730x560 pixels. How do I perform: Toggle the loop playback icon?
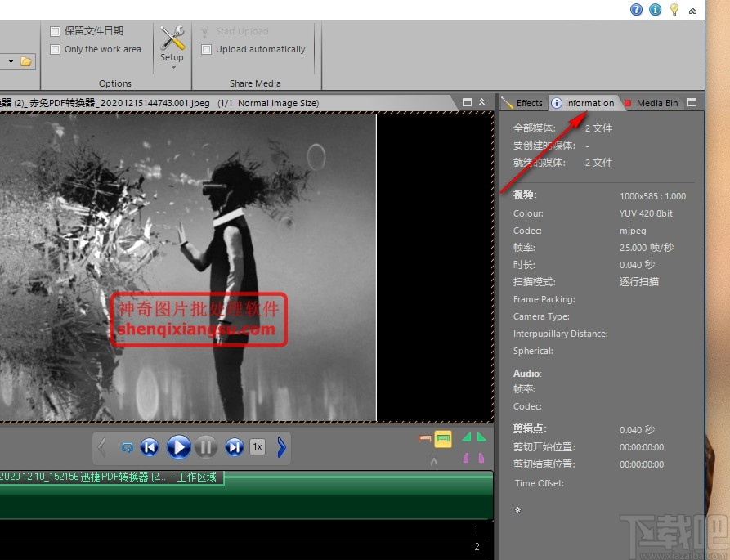(127, 447)
